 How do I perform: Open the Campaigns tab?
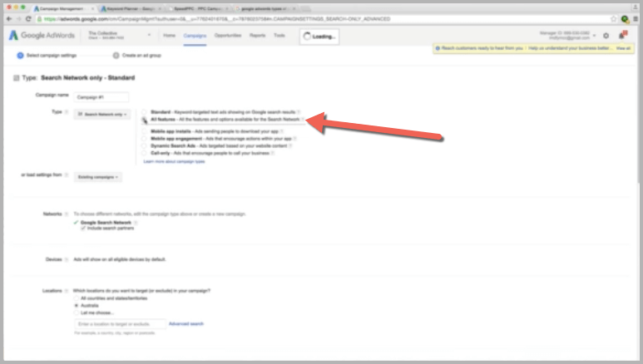195,36
